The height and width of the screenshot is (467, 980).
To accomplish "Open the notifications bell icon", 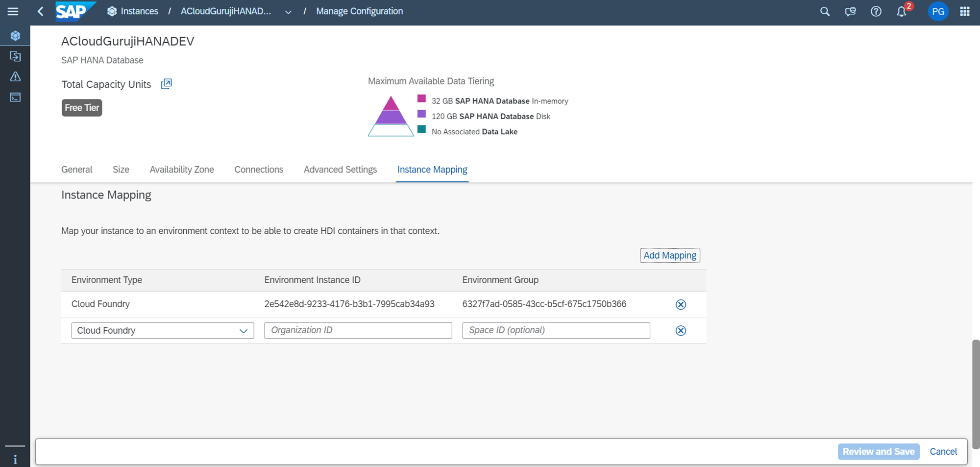I will [x=901, y=11].
